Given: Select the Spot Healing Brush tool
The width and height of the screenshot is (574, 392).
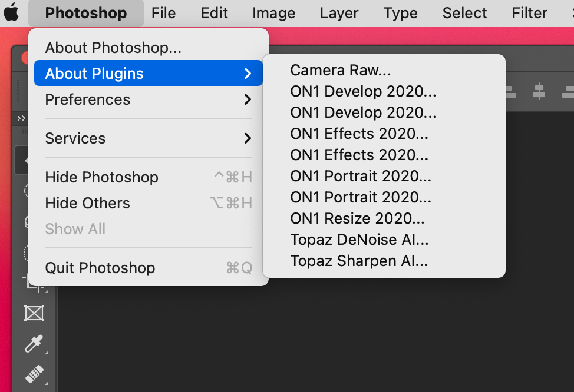Looking at the screenshot, I should click(34, 374).
